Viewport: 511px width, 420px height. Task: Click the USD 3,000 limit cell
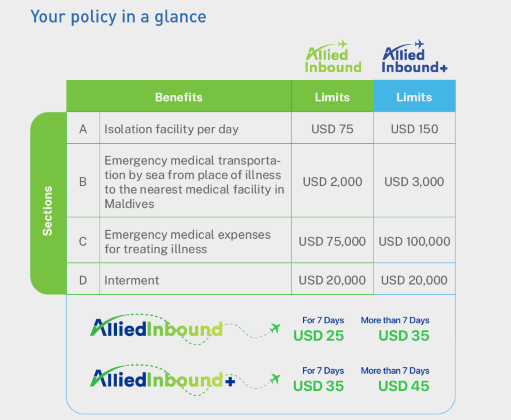414,182
